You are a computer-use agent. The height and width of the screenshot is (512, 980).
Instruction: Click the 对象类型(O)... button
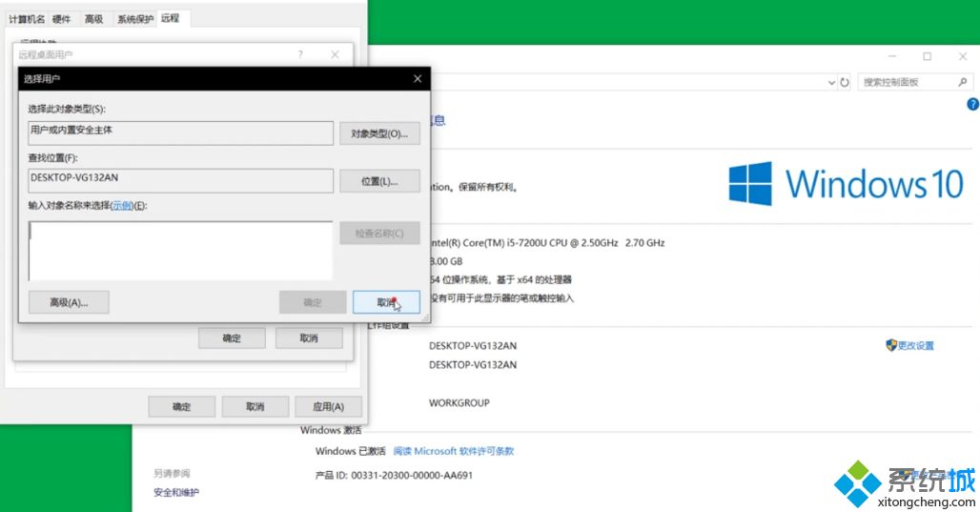pyautogui.click(x=379, y=133)
